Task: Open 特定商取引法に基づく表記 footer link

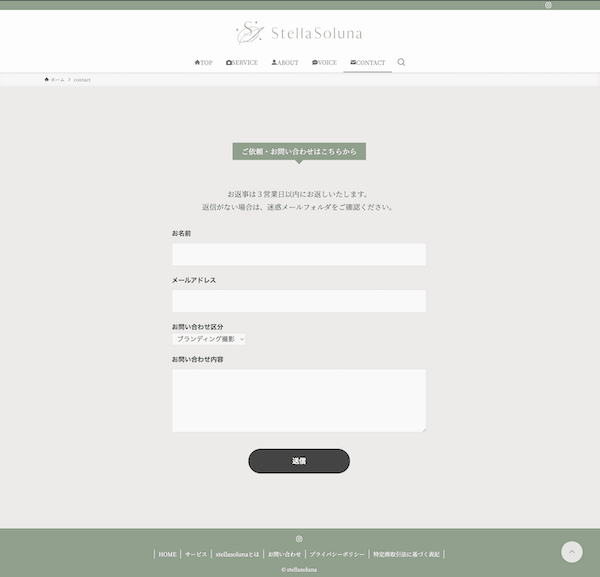Action: click(x=407, y=554)
